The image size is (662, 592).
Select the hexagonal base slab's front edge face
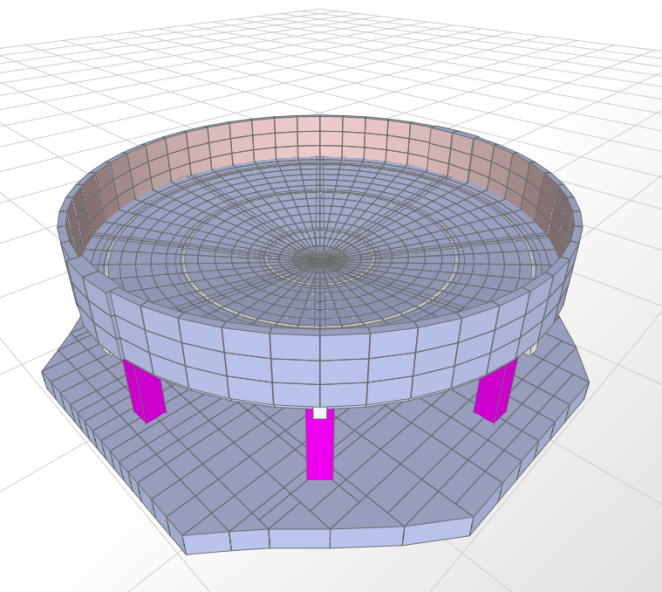click(328, 537)
